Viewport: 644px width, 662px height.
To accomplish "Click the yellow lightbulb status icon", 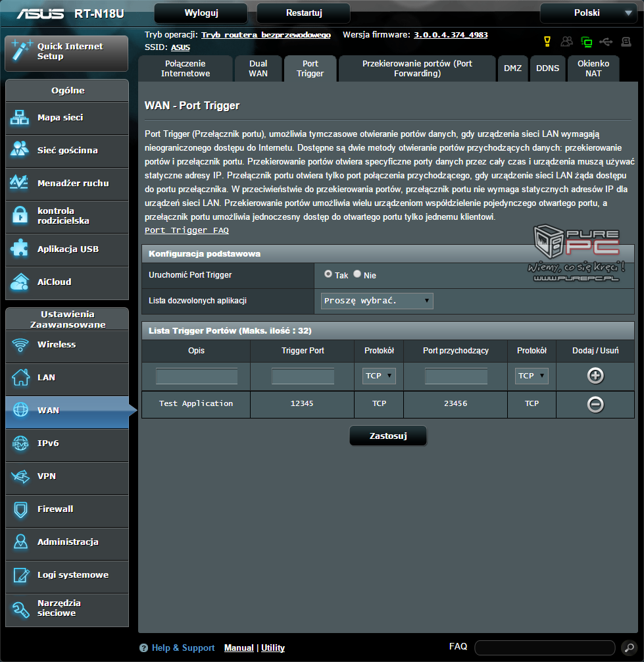I will (547, 42).
